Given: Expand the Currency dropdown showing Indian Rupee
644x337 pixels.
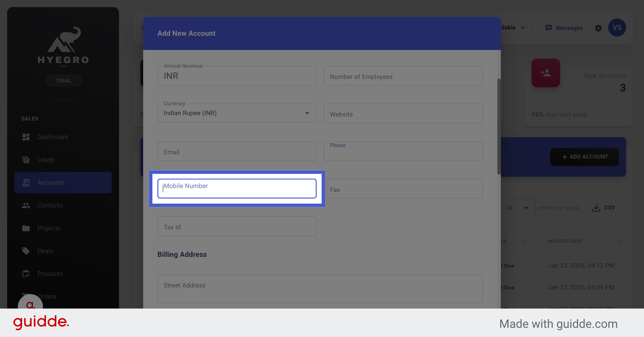Looking at the screenshot, I should click(x=307, y=113).
